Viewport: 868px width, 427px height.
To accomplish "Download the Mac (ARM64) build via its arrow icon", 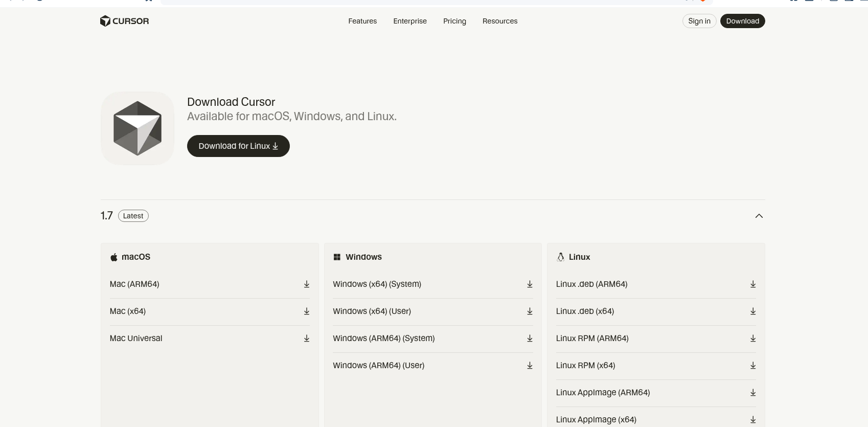I will [x=307, y=284].
